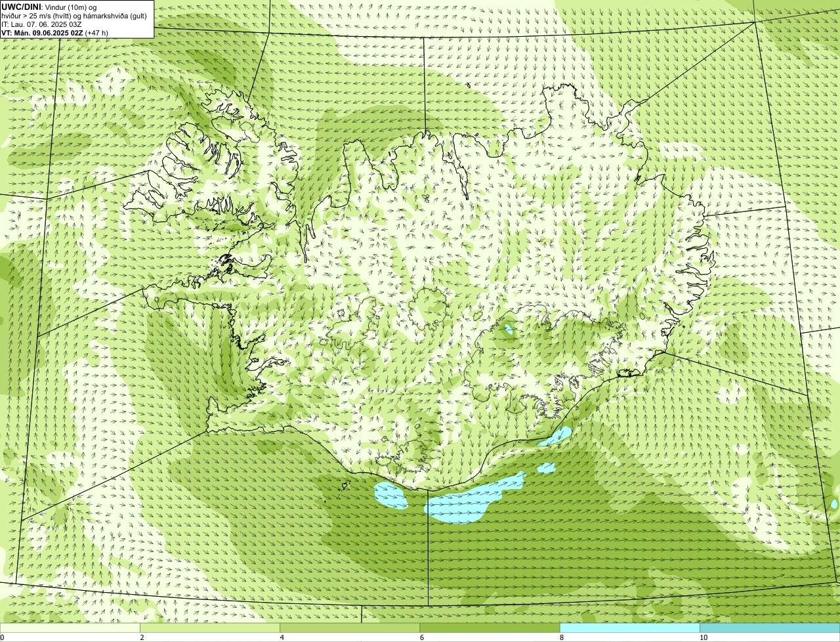840x642 pixels.
Task: Click the "8" label on the color scale
Action: (561, 637)
